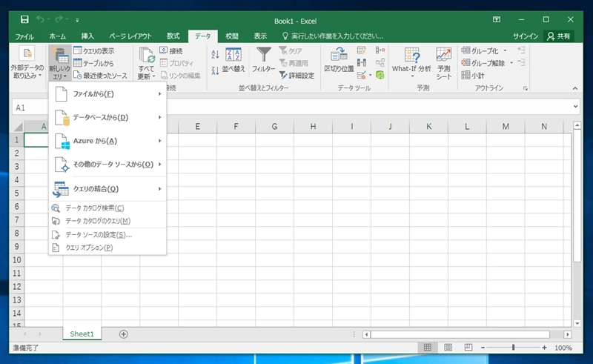Switch to Page Layout view icon
The height and width of the screenshot is (364, 593).
(x=448, y=348)
